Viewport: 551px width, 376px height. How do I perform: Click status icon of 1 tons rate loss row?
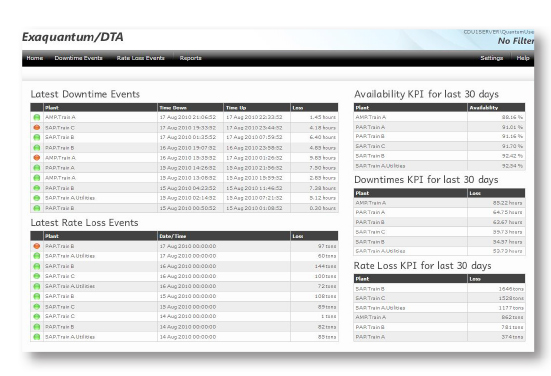tap(37, 316)
